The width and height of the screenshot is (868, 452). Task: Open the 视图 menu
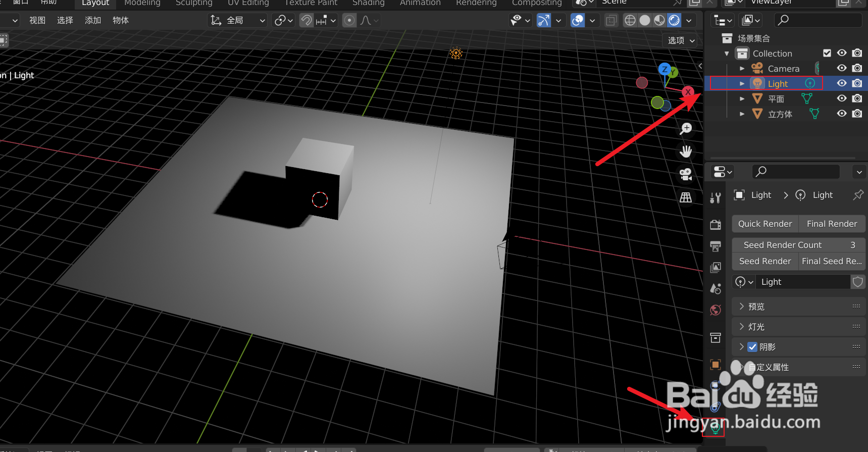tap(37, 20)
